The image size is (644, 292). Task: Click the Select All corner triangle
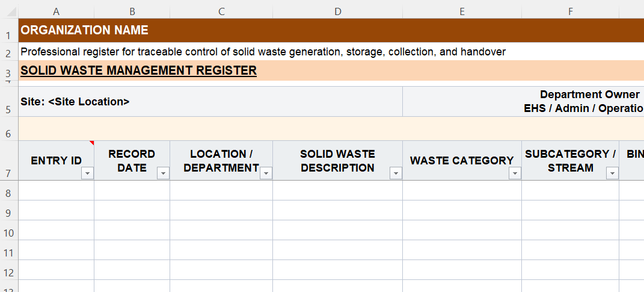tap(9, 11)
